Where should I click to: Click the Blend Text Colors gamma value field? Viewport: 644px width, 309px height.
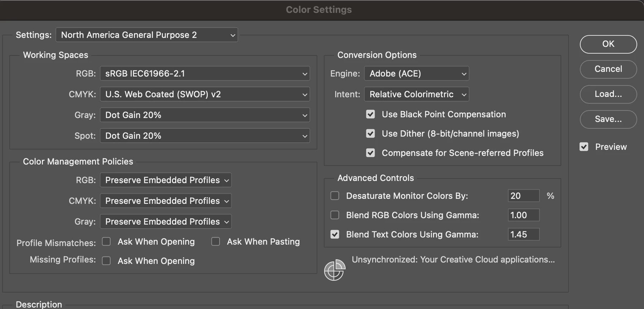(523, 234)
